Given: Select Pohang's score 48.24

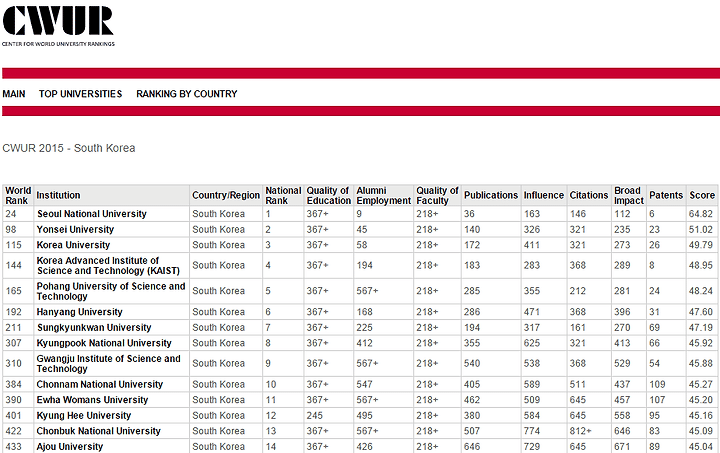Looking at the screenshot, I should point(701,291).
